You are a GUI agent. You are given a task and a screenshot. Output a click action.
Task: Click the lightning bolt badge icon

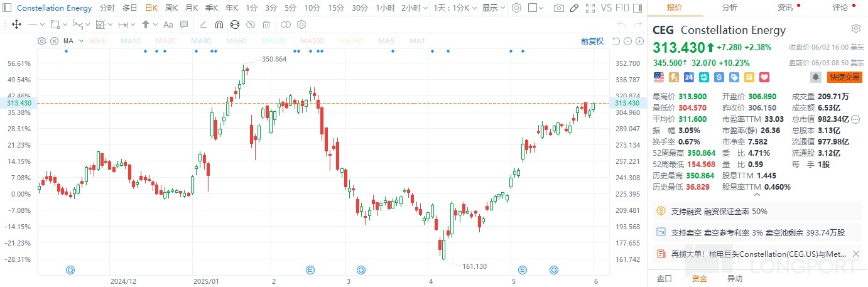coord(674,77)
